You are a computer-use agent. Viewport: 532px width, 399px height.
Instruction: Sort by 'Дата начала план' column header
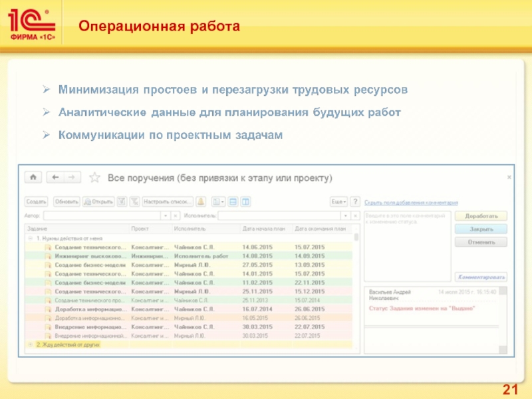(264, 229)
